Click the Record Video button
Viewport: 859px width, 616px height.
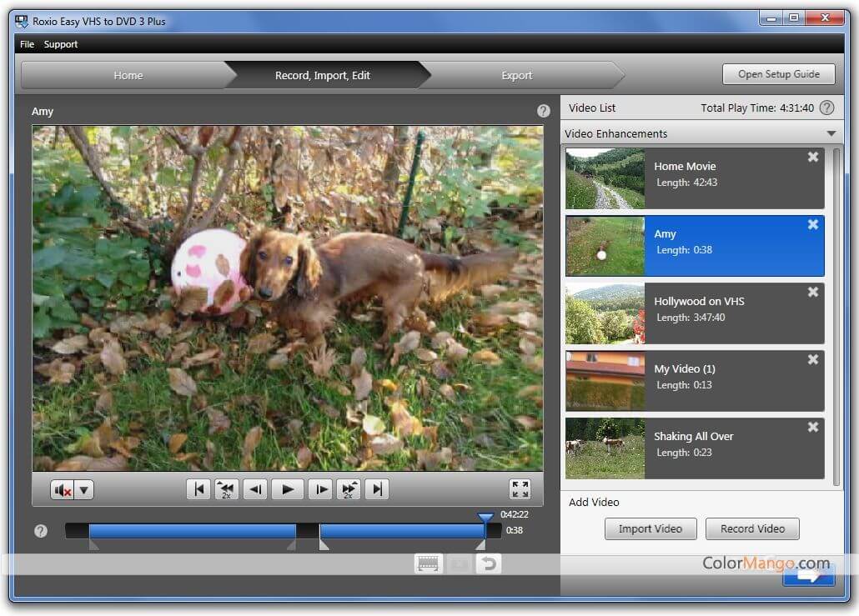[752, 528]
